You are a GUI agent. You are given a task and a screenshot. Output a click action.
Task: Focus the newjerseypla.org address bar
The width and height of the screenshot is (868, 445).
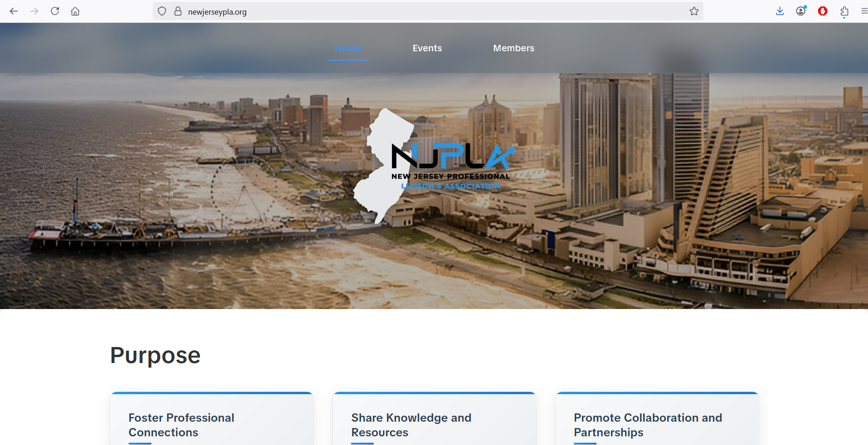(412, 12)
